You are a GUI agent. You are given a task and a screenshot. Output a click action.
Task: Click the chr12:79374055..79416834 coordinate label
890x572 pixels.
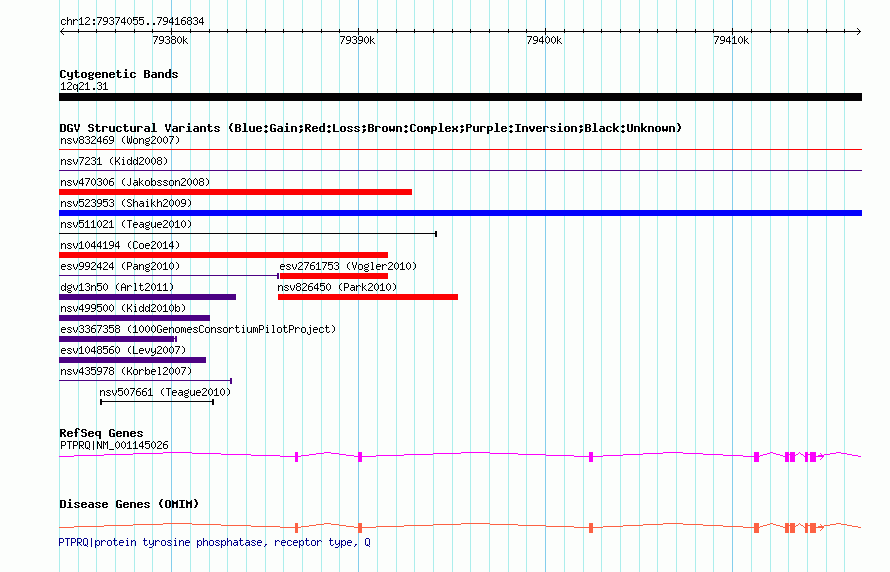132,22
